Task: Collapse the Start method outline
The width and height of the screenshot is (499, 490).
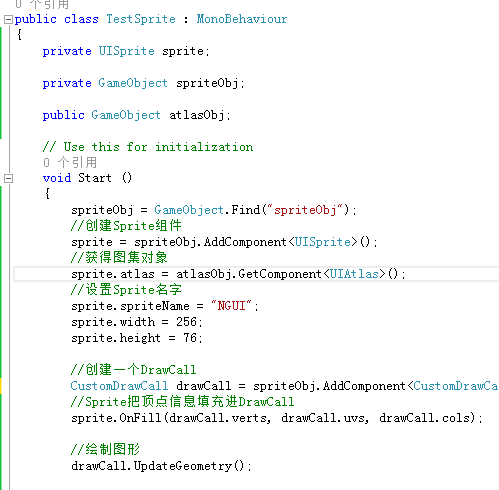Action: (x=8, y=179)
